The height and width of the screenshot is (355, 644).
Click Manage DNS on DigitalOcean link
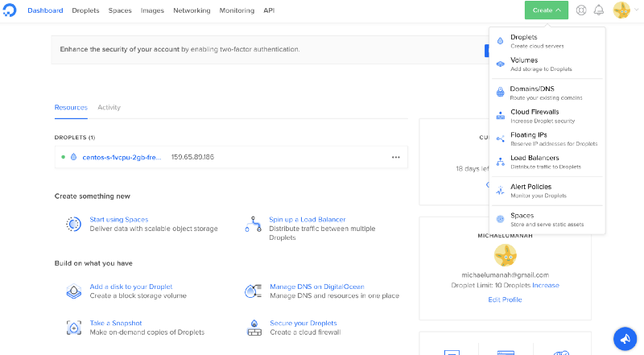[x=317, y=287]
